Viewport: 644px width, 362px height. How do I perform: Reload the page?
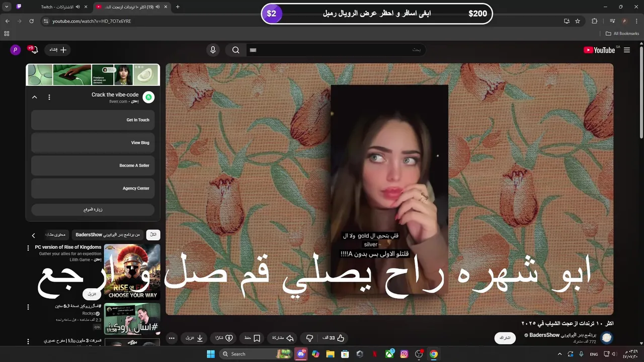(31, 21)
